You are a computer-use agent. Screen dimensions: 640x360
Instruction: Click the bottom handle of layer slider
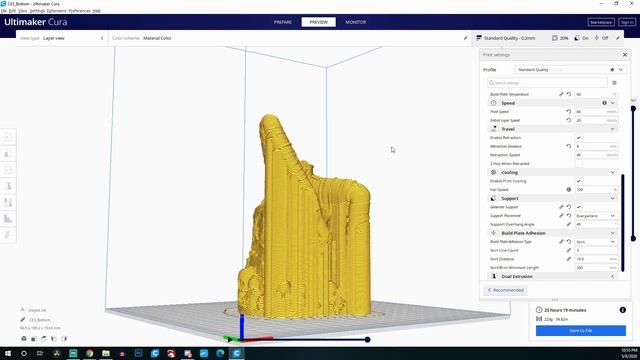tap(633, 238)
